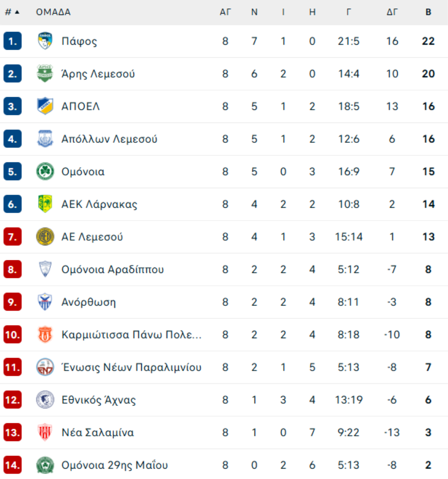Sort standings by the Β points column
Viewport: 448px width, 479px height.
(428, 12)
